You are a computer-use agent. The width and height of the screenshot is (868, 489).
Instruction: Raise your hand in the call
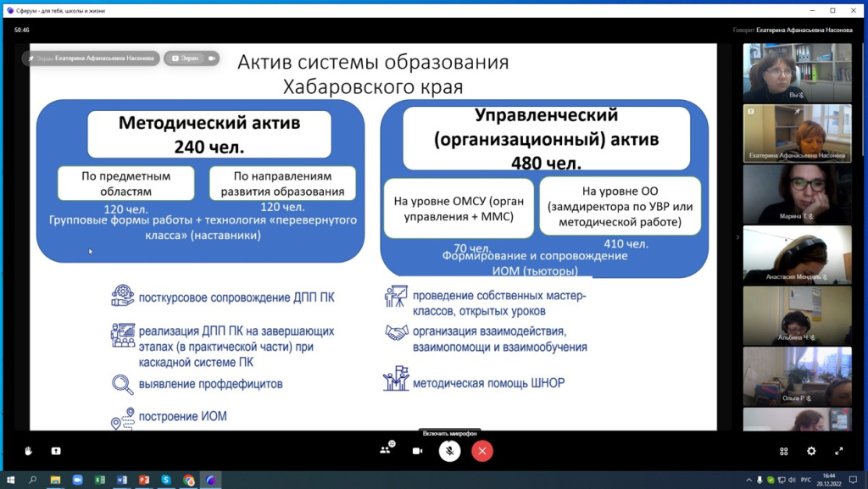28,451
